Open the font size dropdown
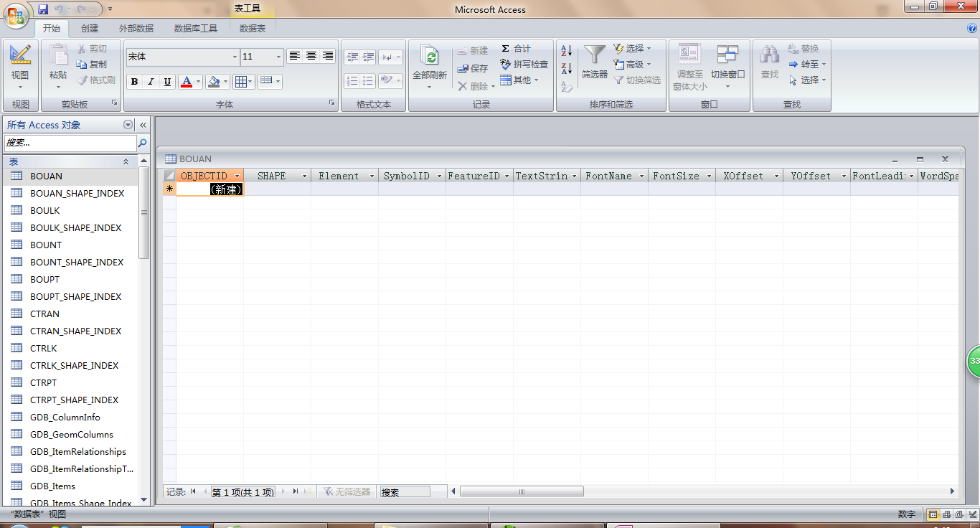The height and width of the screenshot is (528, 980). point(280,57)
